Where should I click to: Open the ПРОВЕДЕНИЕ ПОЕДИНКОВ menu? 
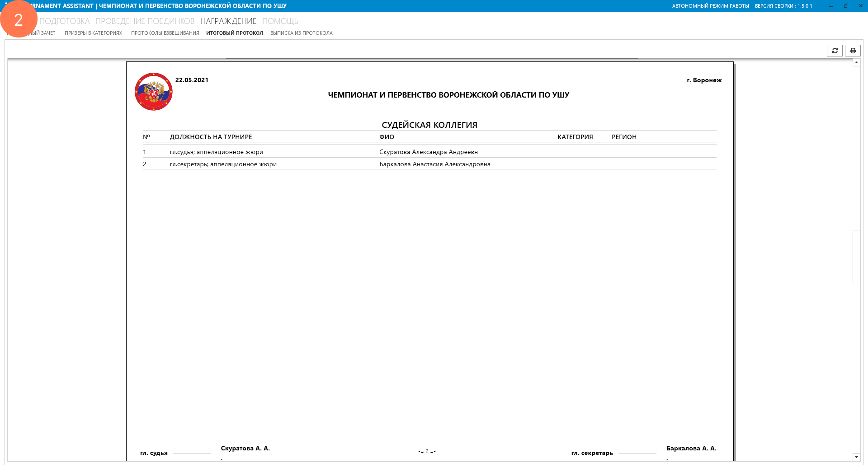tap(145, 21)
